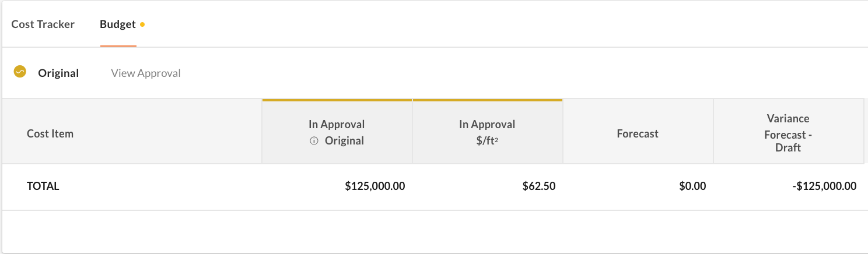Click the Variance Forecast - Draft header

tap(787, 133)
